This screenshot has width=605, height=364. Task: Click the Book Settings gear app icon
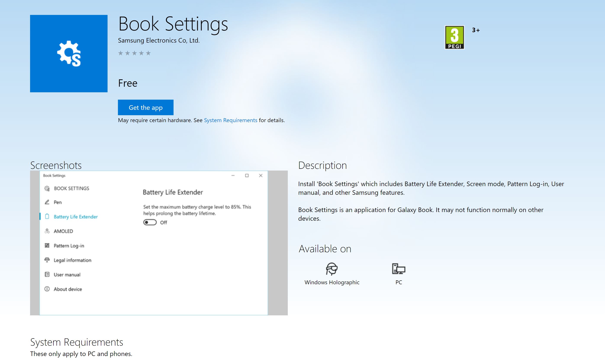coord(69,53)
